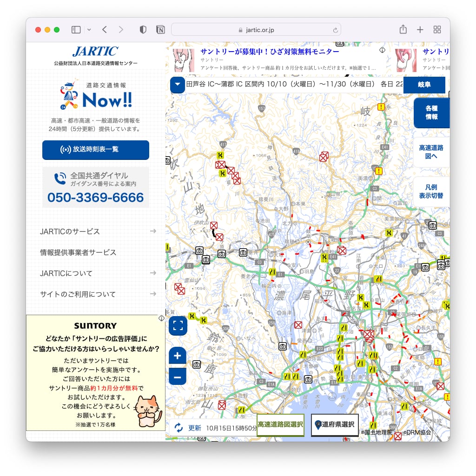Click 都道府県選択 button

(x=335, y=424)
